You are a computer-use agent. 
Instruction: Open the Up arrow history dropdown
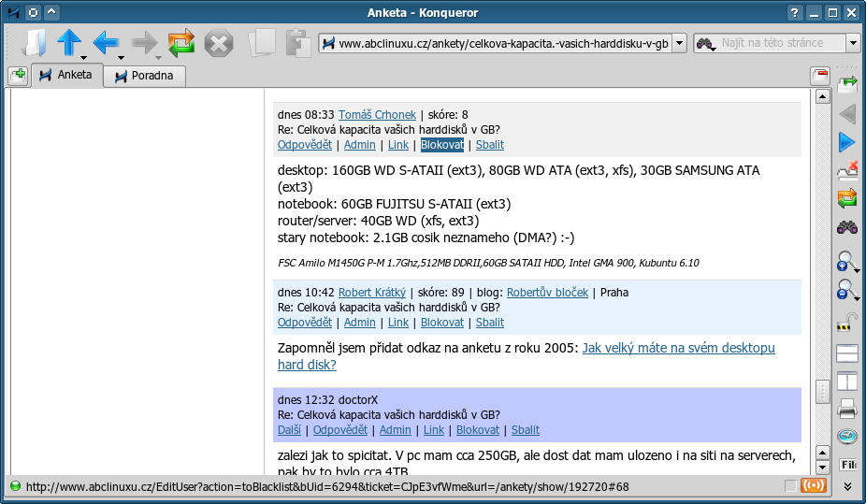pos(83,57)
